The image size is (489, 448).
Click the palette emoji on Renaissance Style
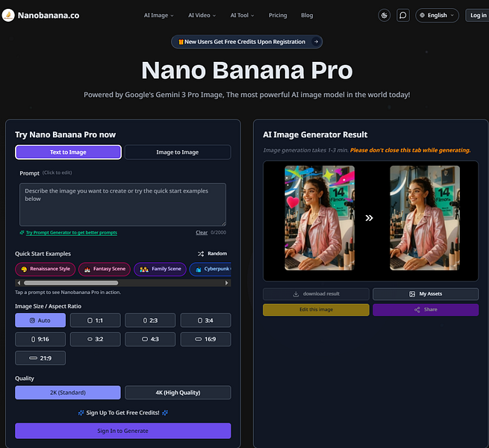point(24,269)
